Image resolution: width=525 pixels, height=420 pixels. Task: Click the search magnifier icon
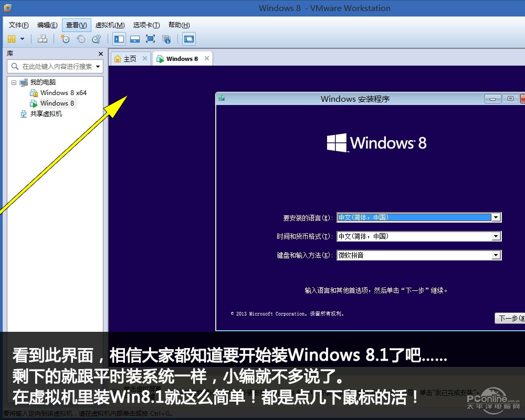[x=14, y=66]
